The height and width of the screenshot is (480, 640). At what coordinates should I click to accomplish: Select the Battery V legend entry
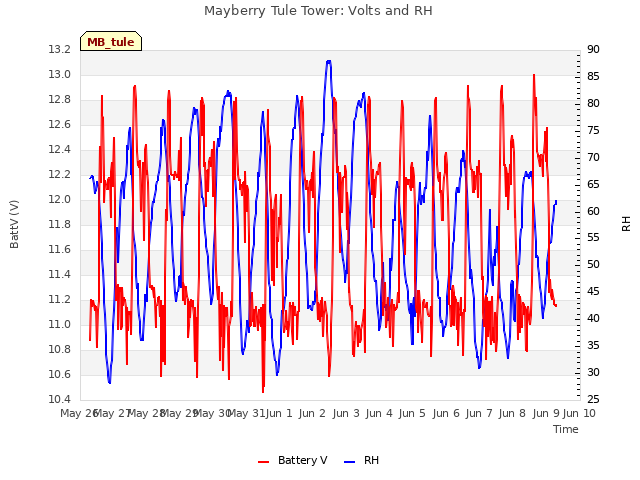pos(293,460)
